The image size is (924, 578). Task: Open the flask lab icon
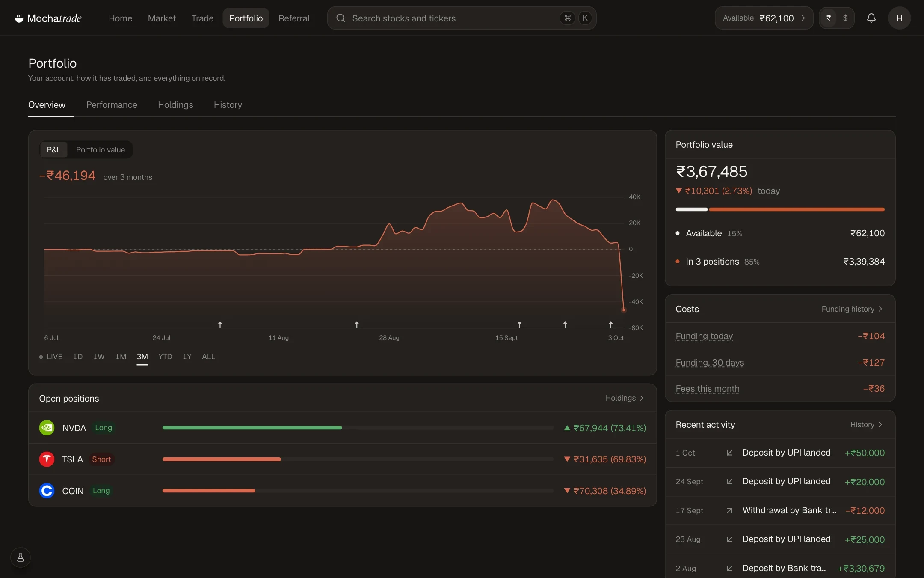coord(20,557)
